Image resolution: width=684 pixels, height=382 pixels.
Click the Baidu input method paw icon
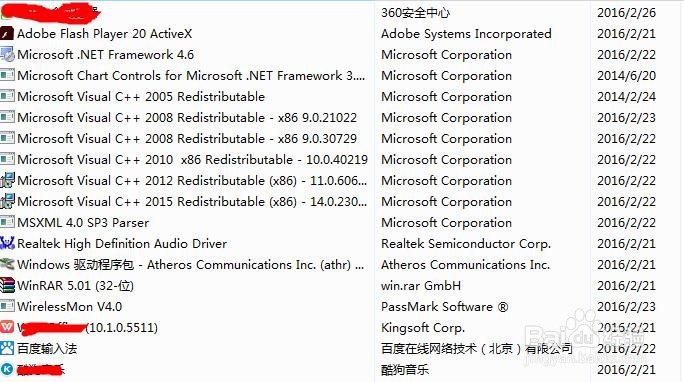[7, 348]
